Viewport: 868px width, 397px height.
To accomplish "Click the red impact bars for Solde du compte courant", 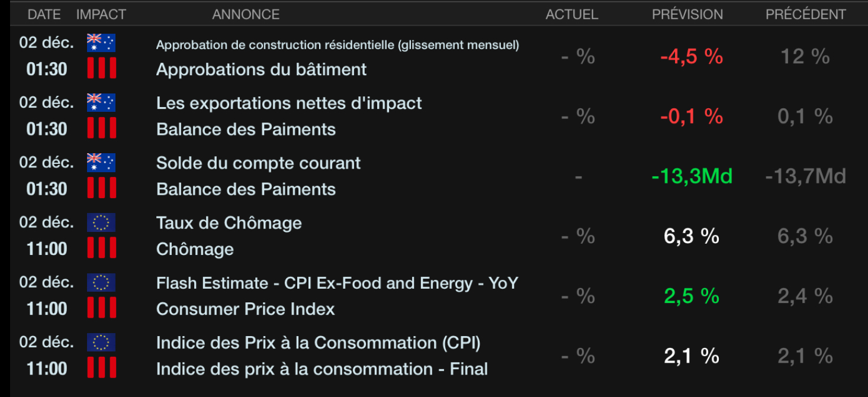I will (101, 189).
